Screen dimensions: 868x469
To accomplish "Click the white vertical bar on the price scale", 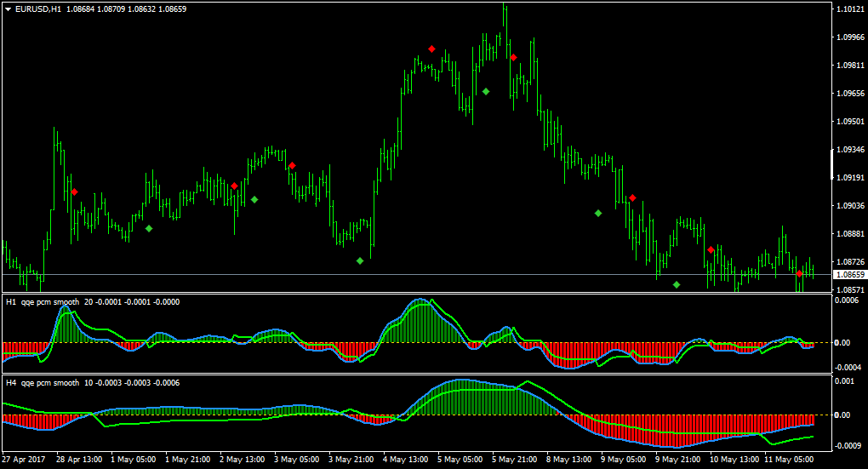I will [832, 164].
